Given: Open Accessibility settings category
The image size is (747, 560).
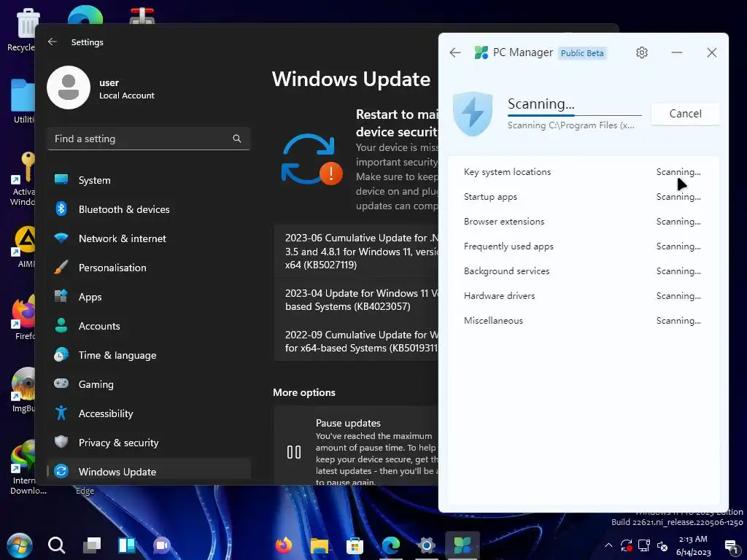Looking at the screenshot, I should pyautogui.click(x=149, y=413).
